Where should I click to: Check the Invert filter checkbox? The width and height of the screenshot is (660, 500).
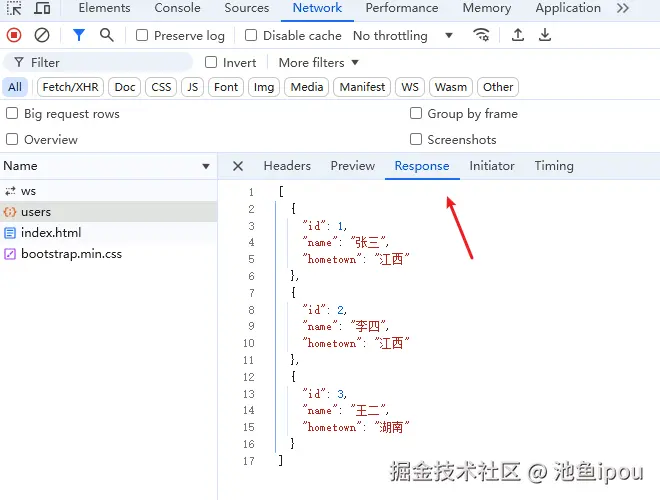(x=211, y=62)
